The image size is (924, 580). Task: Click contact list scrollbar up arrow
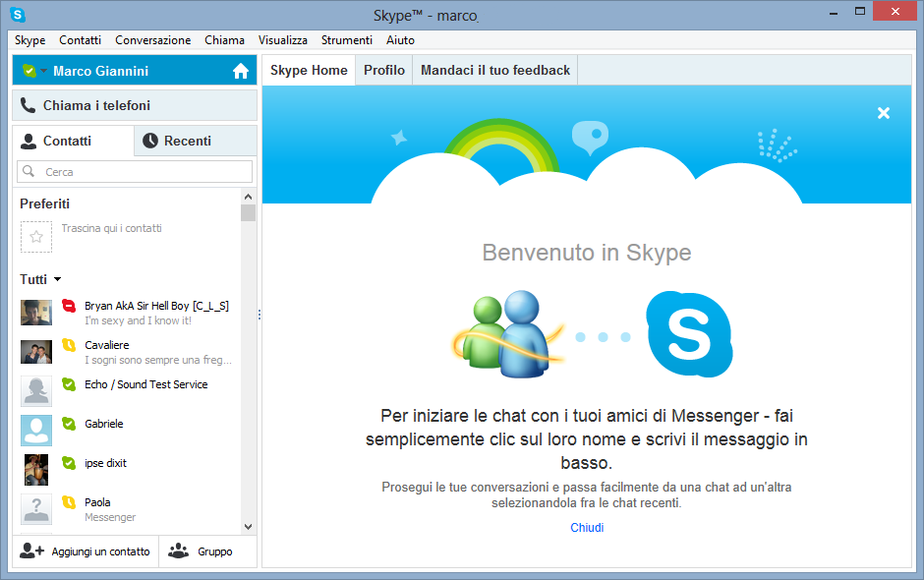pyautogui.click(x=248, y=197)
